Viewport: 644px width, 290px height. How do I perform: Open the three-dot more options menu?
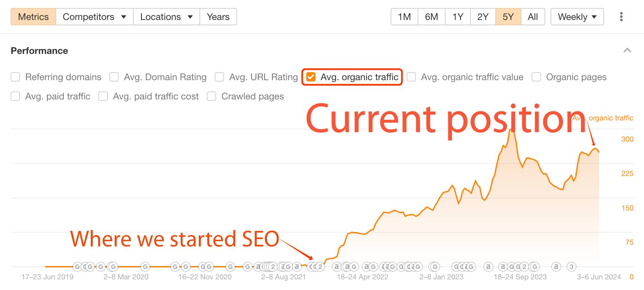[621, 17]
